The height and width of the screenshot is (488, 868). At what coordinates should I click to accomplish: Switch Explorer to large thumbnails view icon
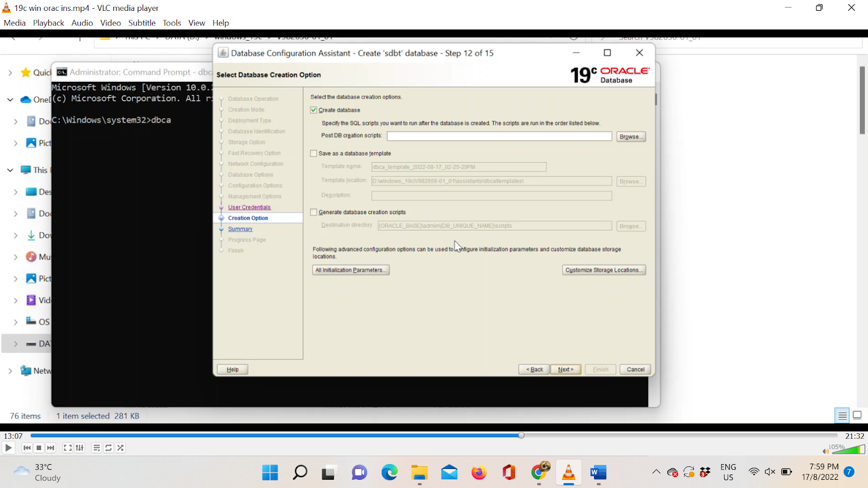point(857,415)
